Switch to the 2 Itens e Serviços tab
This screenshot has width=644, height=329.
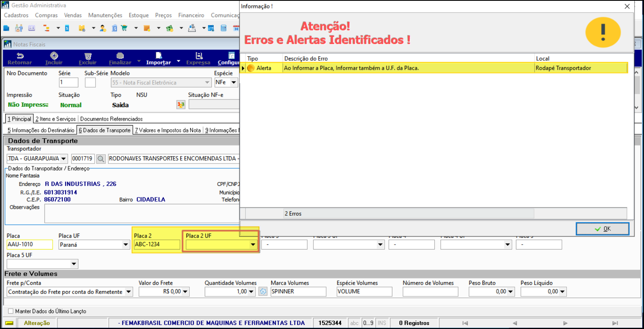55,119
